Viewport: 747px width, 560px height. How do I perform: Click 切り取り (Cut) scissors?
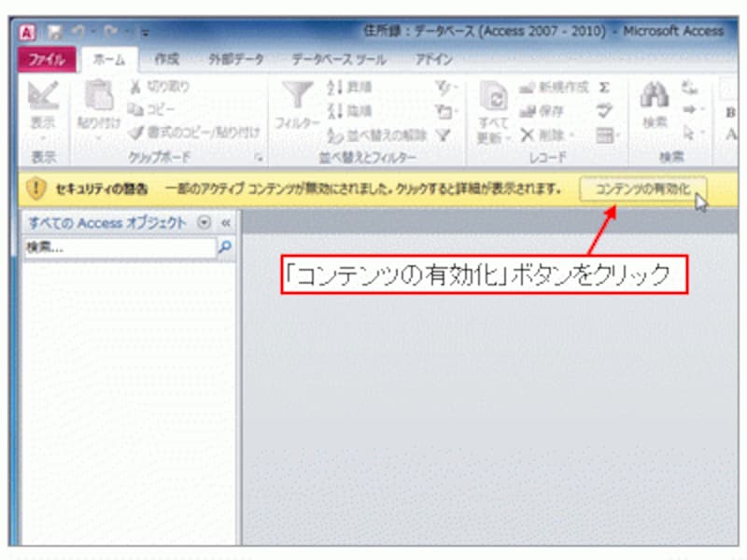click(x=160, y=87)
